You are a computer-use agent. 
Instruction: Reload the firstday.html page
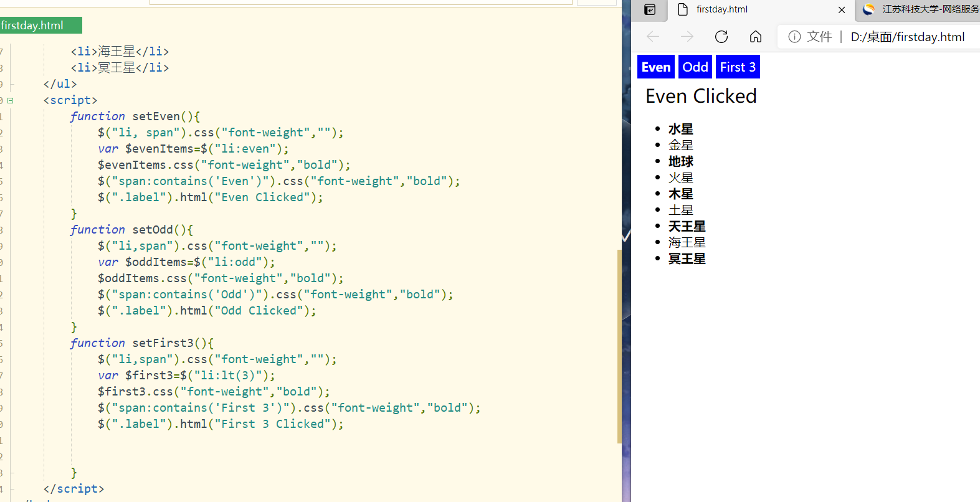(721, 37)
